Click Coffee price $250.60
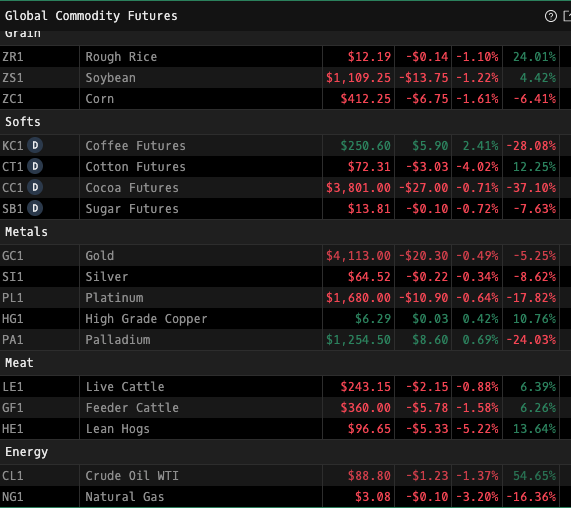The image size is (571, 508). pyautogui.click(x=365, y=146)
